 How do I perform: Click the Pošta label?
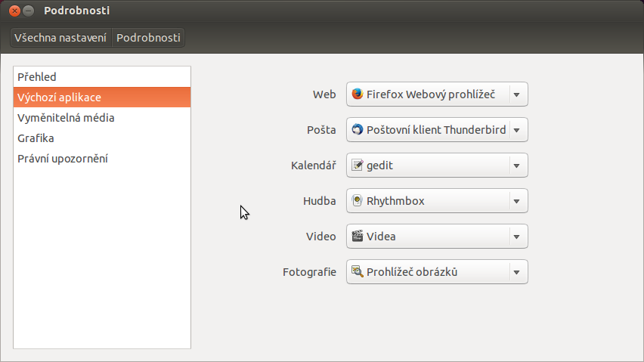pyautogui.click(x=321, y=130)
